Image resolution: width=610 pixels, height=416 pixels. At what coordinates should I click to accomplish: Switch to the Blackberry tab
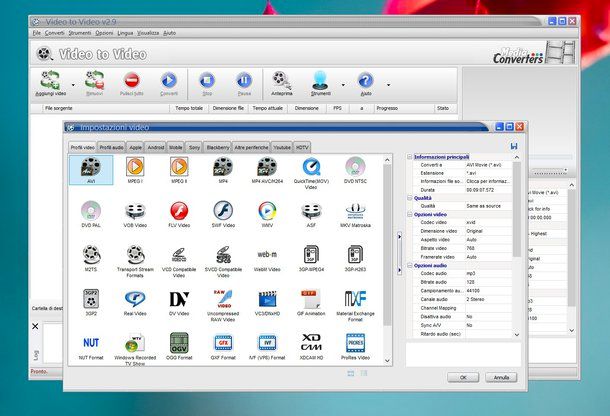(218, 147)
